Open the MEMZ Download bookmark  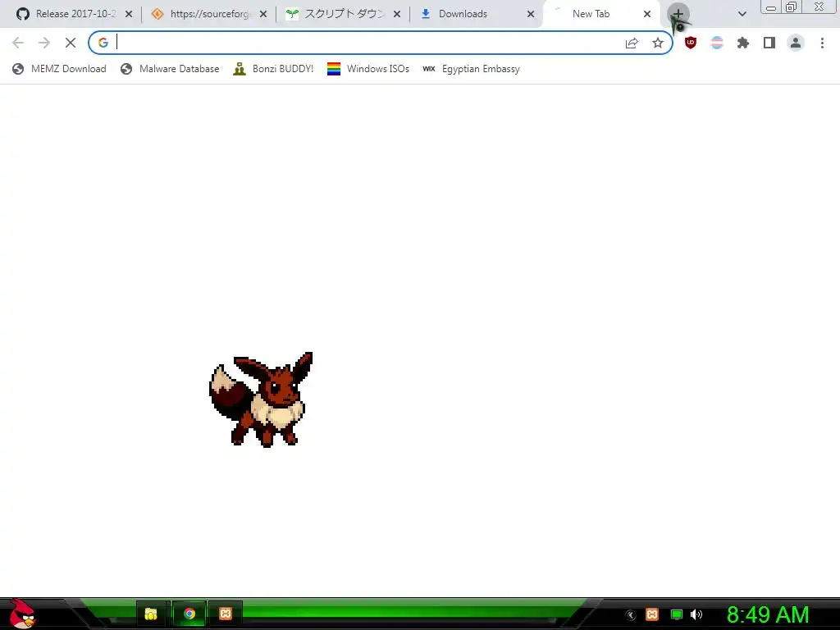pyautogui.click(x=59, y=69)
